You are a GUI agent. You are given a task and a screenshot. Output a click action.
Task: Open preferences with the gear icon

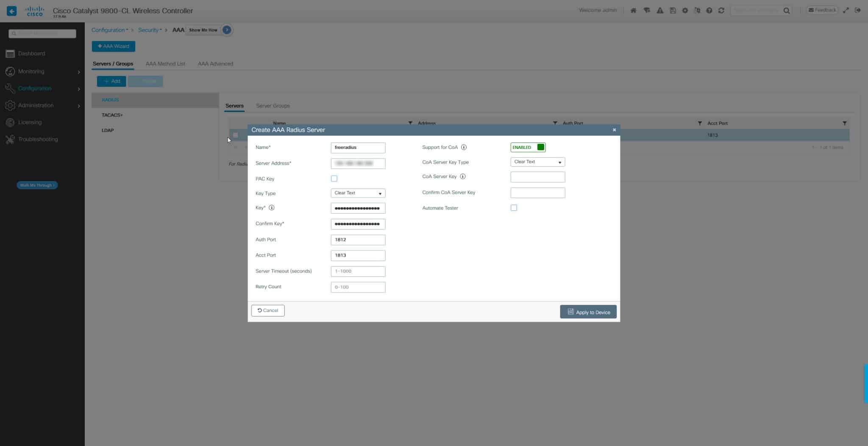[x=685, y=11]
